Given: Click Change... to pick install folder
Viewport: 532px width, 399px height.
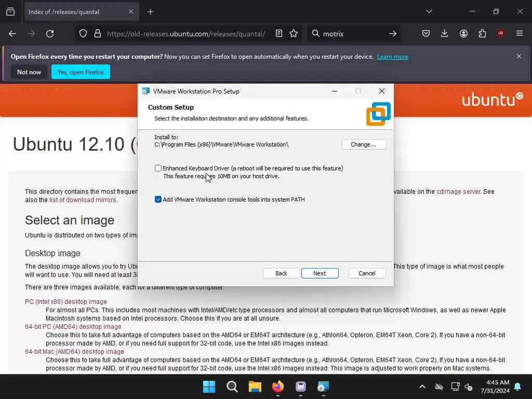Looking at the screenshot, I should (364, 144).
